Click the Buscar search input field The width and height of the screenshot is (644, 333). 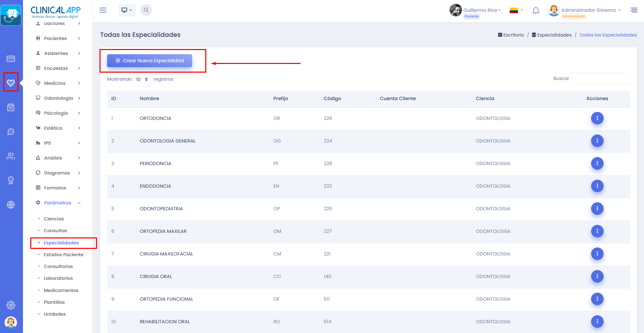pos(600,79)
